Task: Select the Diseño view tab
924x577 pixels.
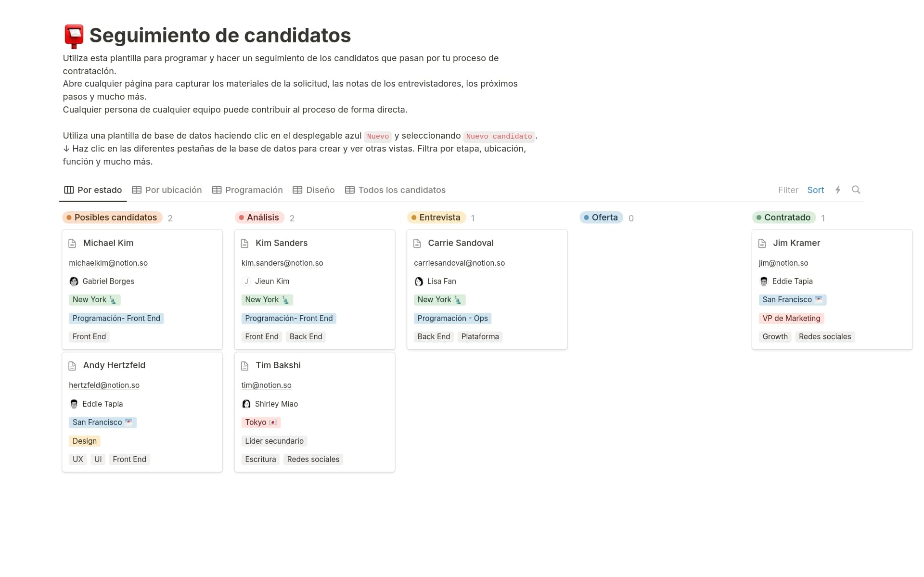Action: coord(314,190)
